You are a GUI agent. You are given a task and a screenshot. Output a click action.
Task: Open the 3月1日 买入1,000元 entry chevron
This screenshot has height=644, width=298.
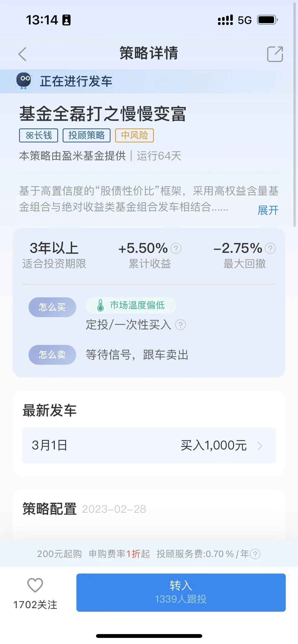[x=260, y=446]
